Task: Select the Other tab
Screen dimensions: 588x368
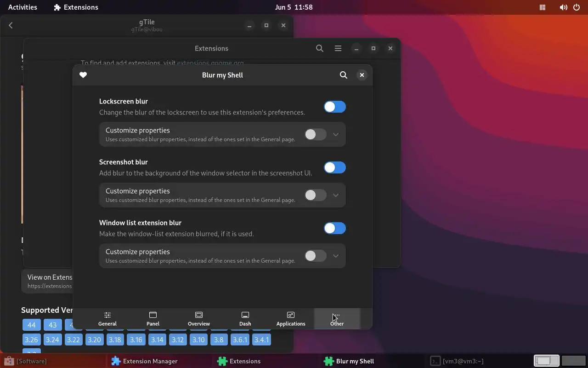Action: click(337, 319)
